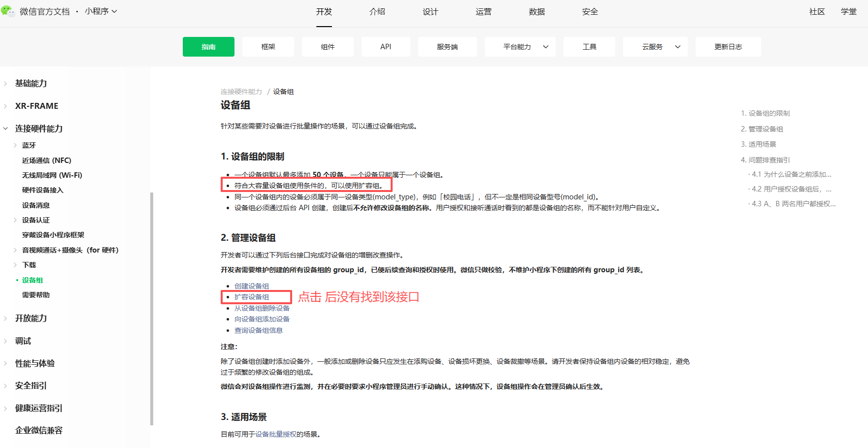Select the 服务端 category button
The image size is (868, 448).
[x=447, y=47]
